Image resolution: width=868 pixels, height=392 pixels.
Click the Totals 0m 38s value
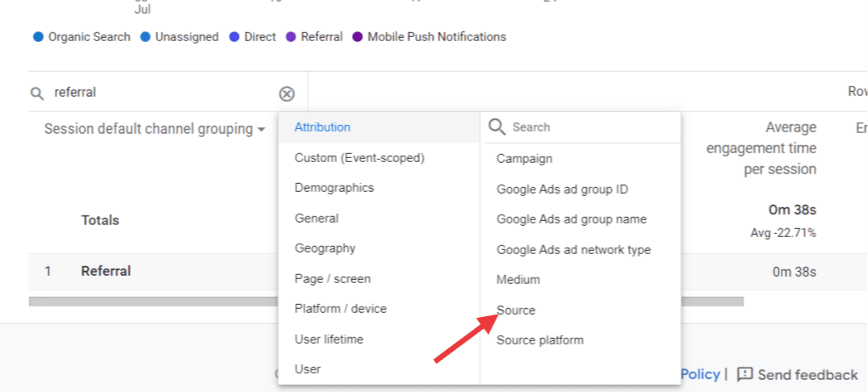pyautogui.click(x=792, y=210)
